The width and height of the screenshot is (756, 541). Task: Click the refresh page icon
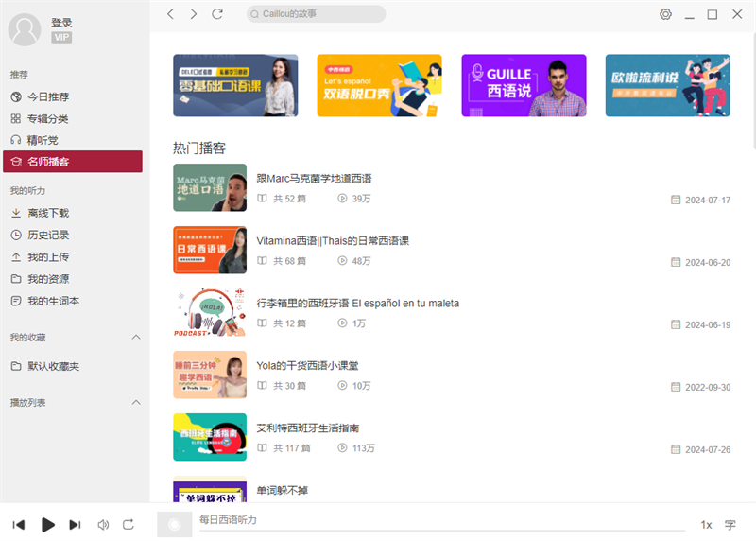tap(217, 14)
